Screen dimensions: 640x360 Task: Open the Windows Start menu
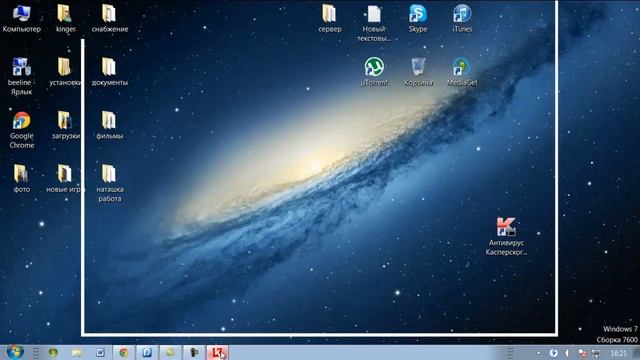pos(15,352)
